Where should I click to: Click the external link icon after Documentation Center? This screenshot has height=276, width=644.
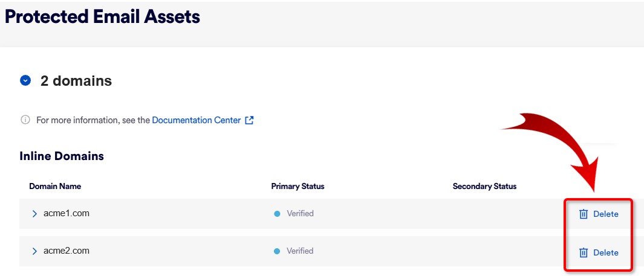point(249,120)
